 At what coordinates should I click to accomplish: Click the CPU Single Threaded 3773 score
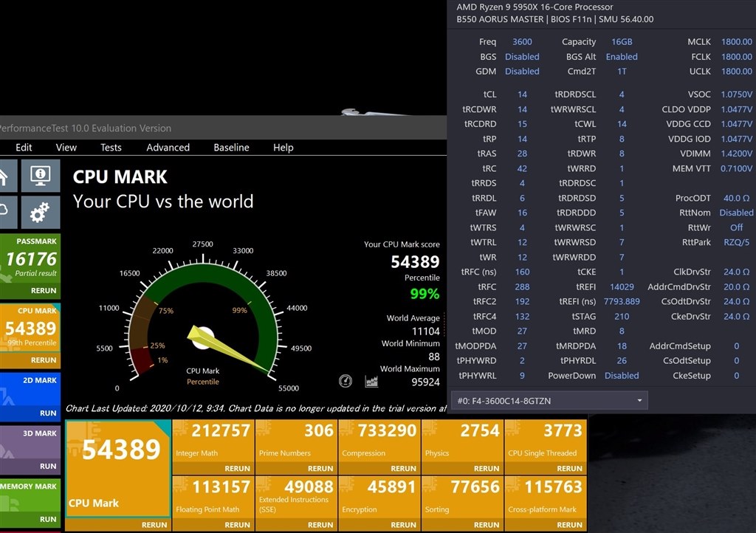(563, 430)
